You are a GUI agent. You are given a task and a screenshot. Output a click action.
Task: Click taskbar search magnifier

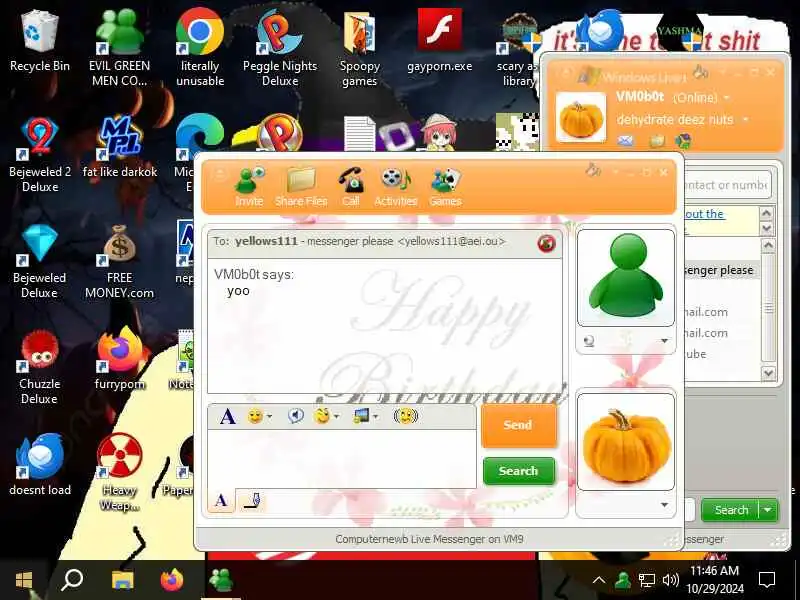(72, 580)
